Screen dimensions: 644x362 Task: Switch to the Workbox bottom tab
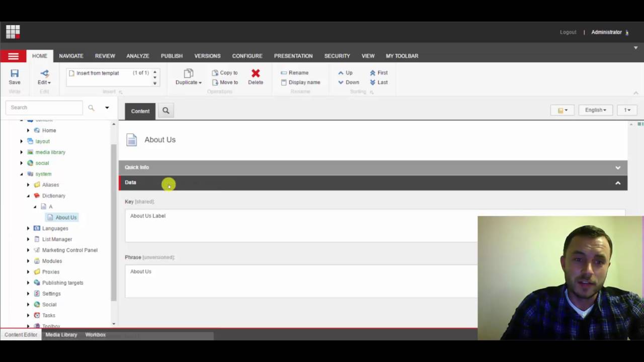(96, 335)
